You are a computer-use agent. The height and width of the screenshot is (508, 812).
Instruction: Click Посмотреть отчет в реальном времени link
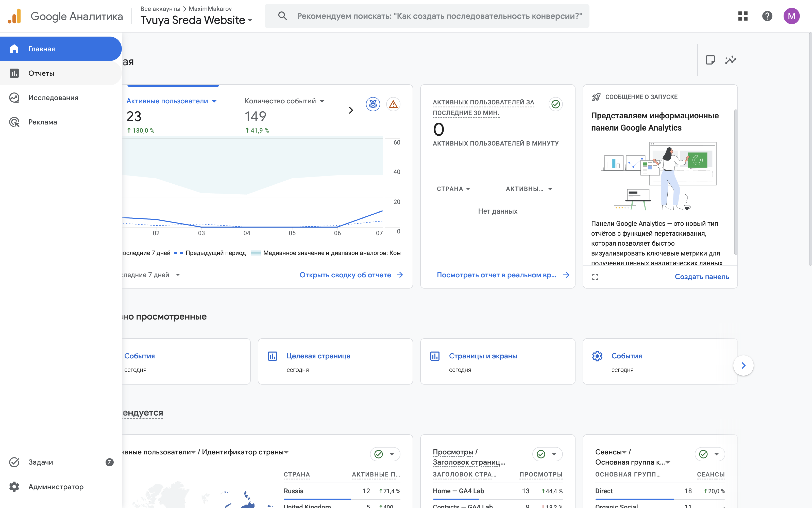pyautogui.click(x=503, y=275)
